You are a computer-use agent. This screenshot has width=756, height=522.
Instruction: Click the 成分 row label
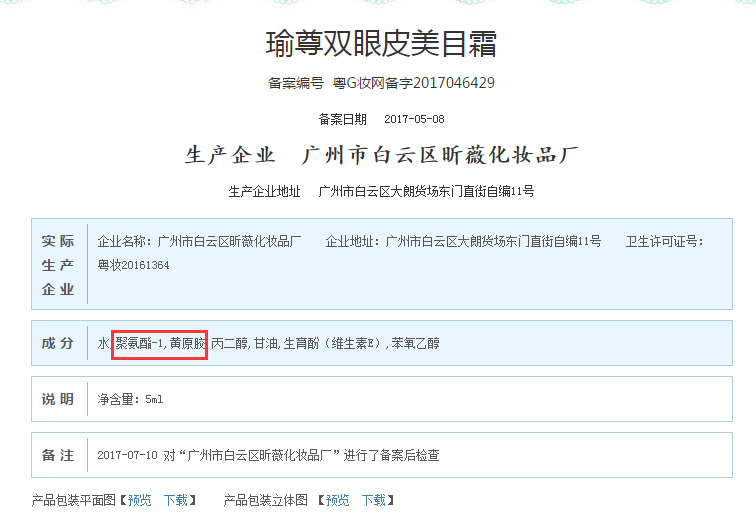click(x=58, y=343)
